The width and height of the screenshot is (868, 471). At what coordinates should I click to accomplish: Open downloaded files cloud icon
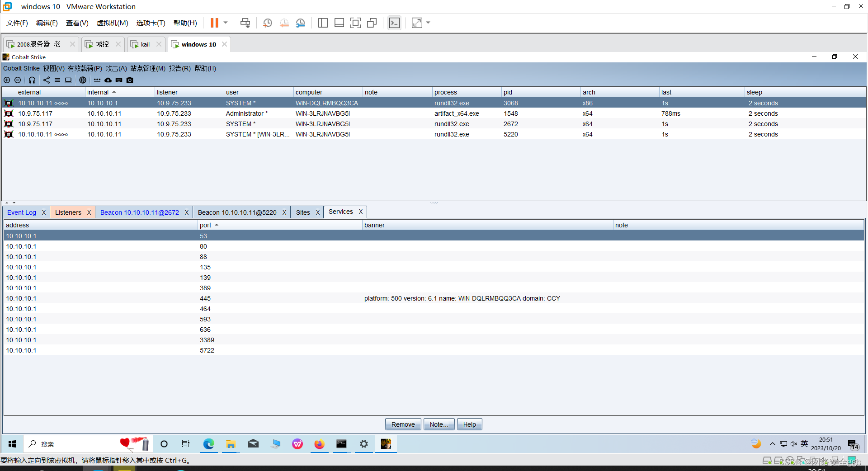click(108, 80)
